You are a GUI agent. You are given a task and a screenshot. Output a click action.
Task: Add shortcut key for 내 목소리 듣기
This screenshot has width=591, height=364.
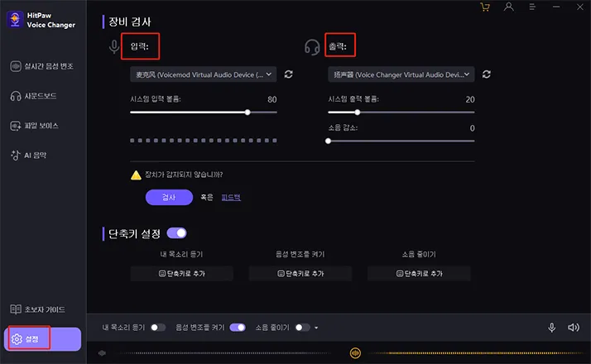point(181,274)
